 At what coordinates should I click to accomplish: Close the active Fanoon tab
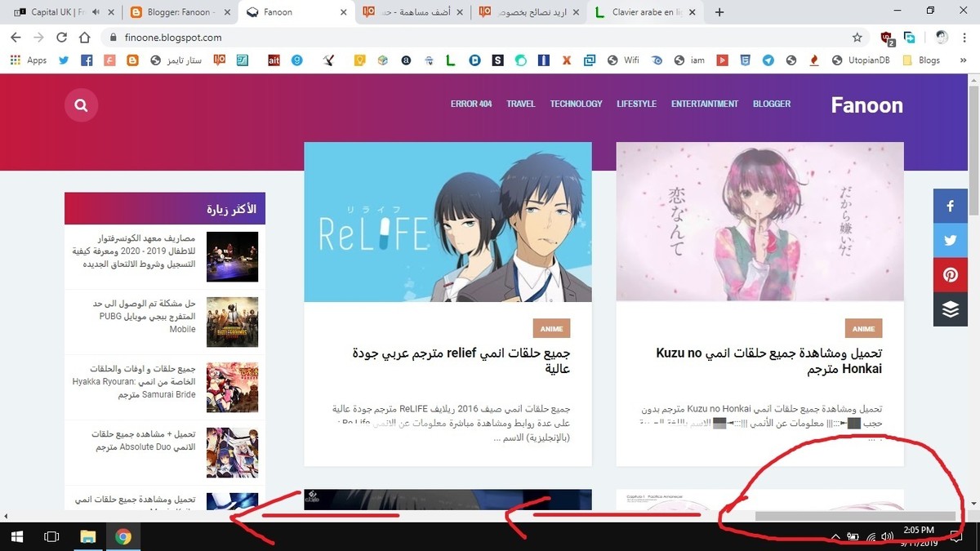point(343,12)
